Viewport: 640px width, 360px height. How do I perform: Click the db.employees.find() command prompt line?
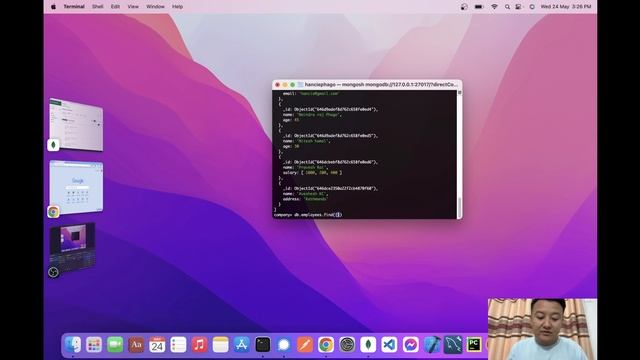pos(308,215)
